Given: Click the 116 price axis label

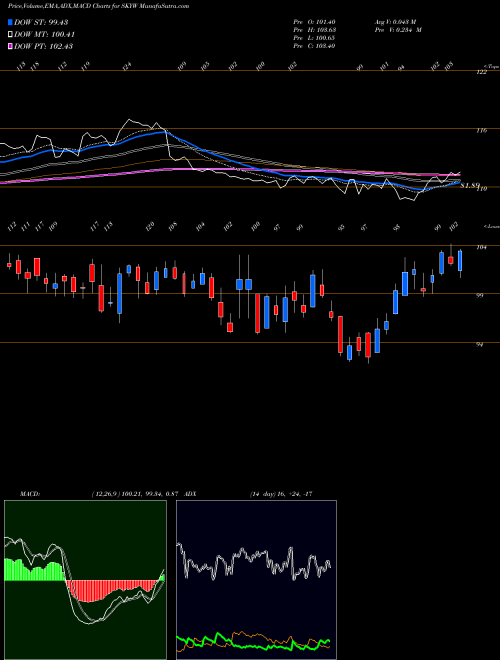Looking at the screenshot, I should pyautogui.click(x=481, y=131).
